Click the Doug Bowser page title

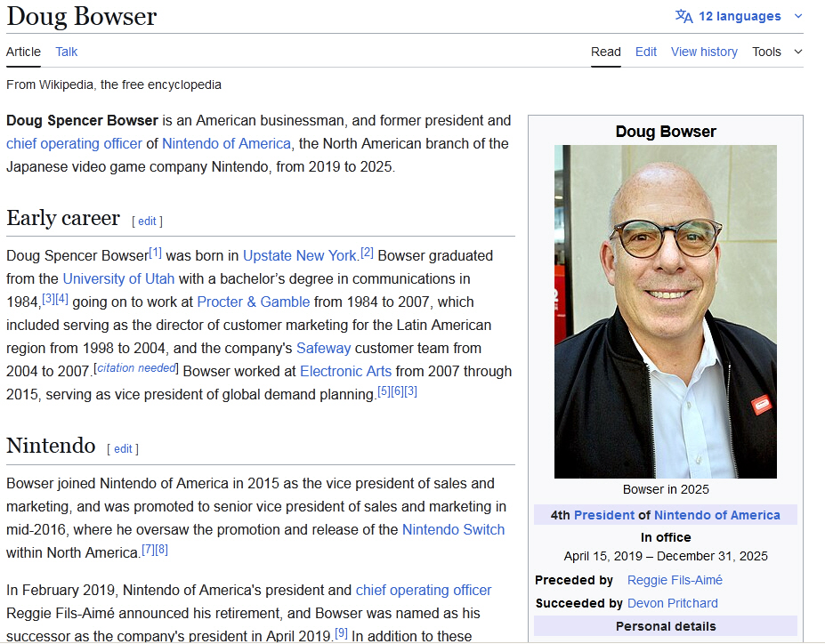tap(82, 16)
